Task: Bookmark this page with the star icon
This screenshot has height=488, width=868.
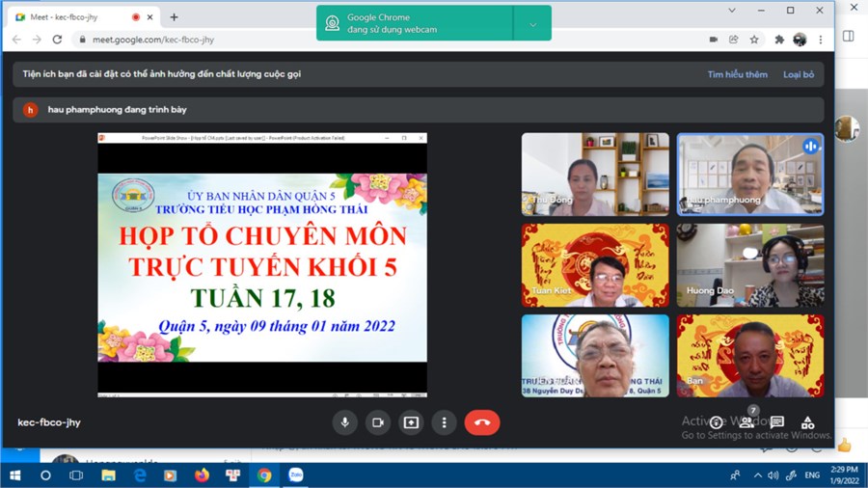Action: (754, 40)
